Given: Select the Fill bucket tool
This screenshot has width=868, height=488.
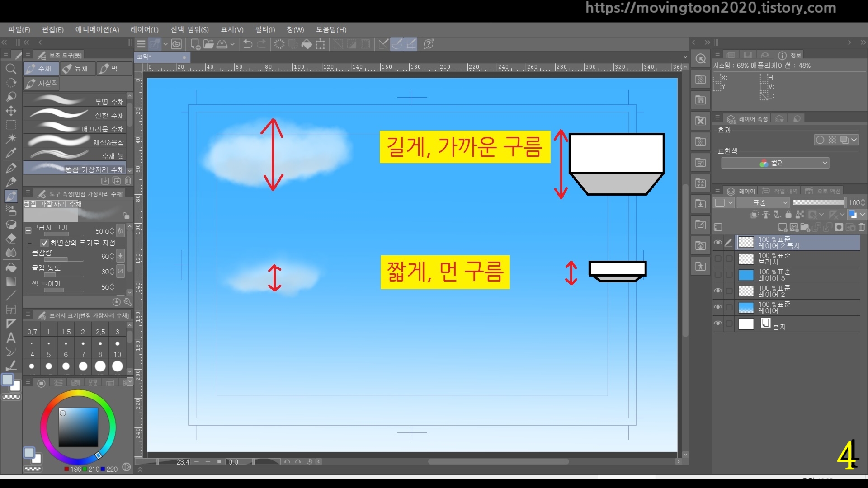Looking at the screenshot, I should [x=11, y=267].
